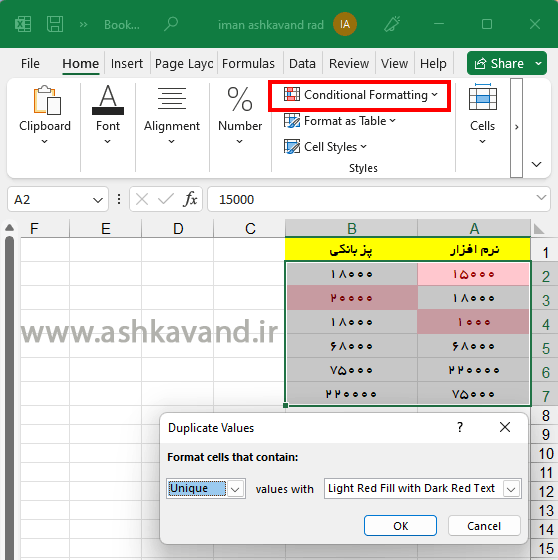Cancel formula entry with X icon
Screen dimensions: 558x560
coord(142,199)
